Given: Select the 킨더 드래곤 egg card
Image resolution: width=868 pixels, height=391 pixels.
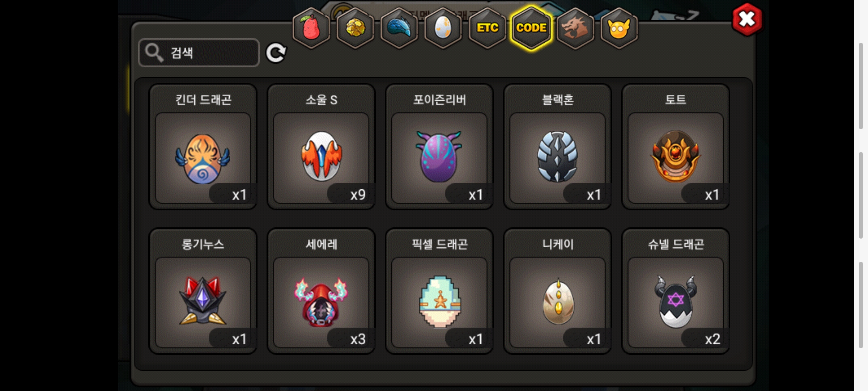Looking at the screenshot, I should coord(203,147).
